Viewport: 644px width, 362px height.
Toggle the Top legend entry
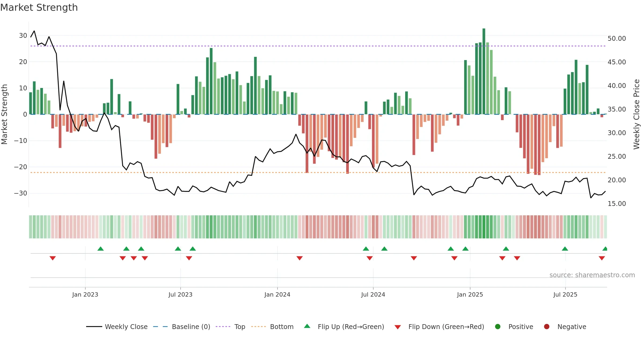[x=230, y=327]
